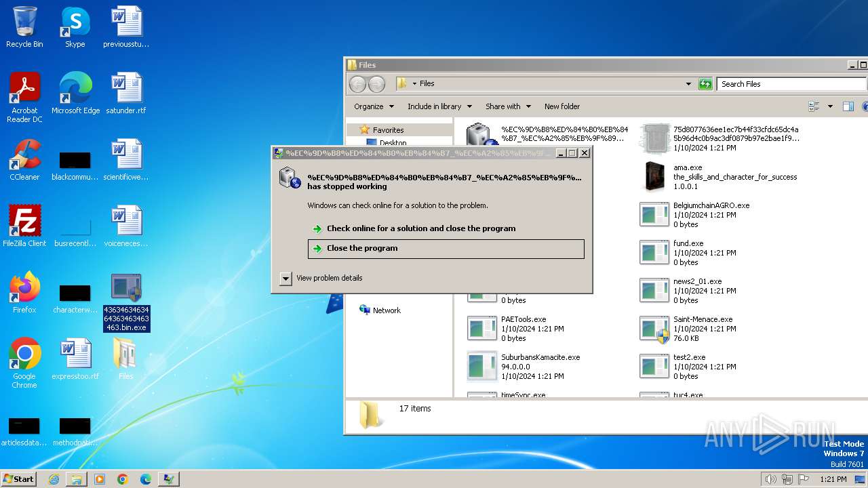The height and width of the screenshot is (488, 868).
Task: Select ama.exe in Files window
Action: (719, 176)
